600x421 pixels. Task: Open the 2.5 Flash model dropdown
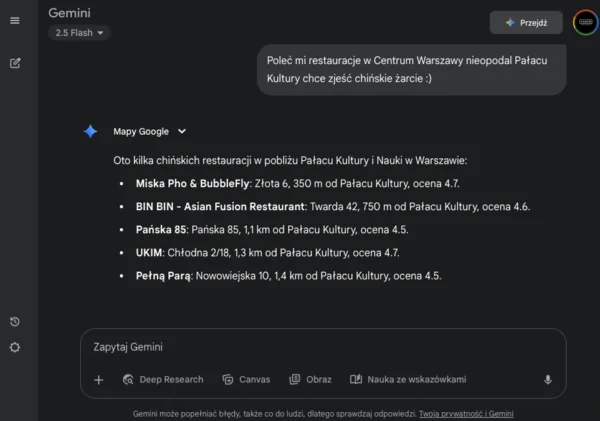[79, 33]
